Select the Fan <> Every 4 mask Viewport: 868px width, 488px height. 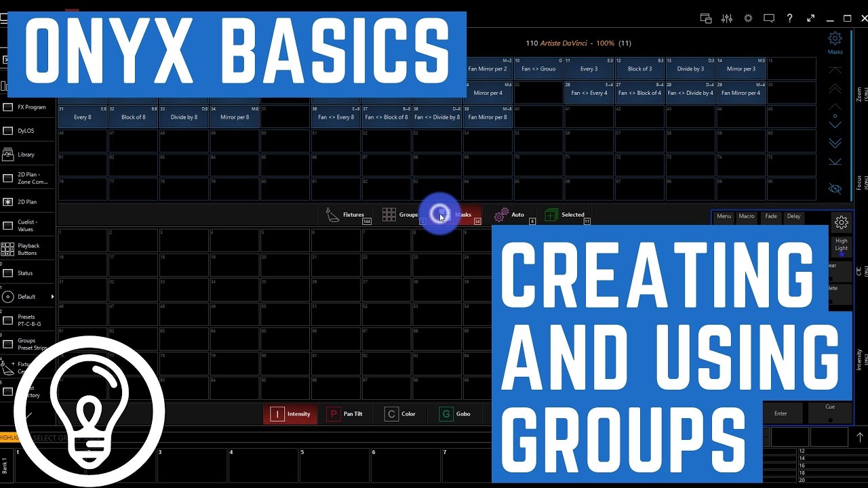coord(589,93)
